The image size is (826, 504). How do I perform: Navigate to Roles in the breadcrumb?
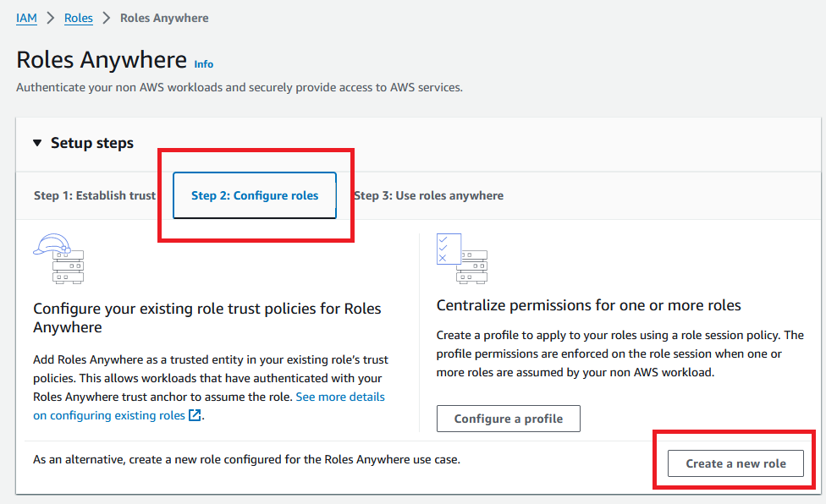click(x=79, y=18)
